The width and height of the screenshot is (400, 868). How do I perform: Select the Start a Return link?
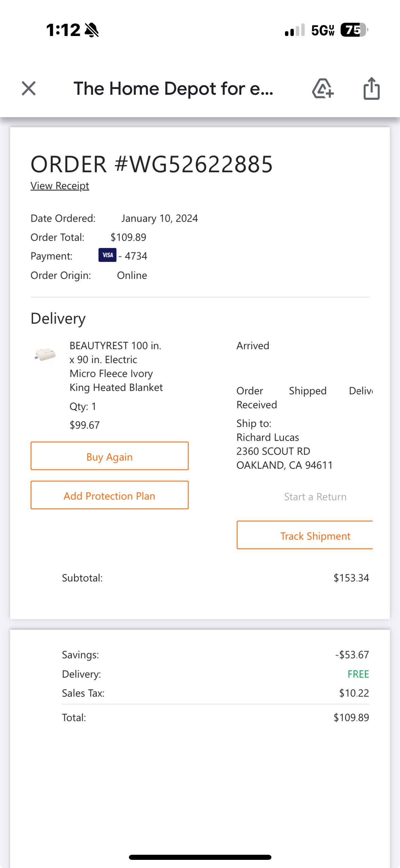[315, 497]
